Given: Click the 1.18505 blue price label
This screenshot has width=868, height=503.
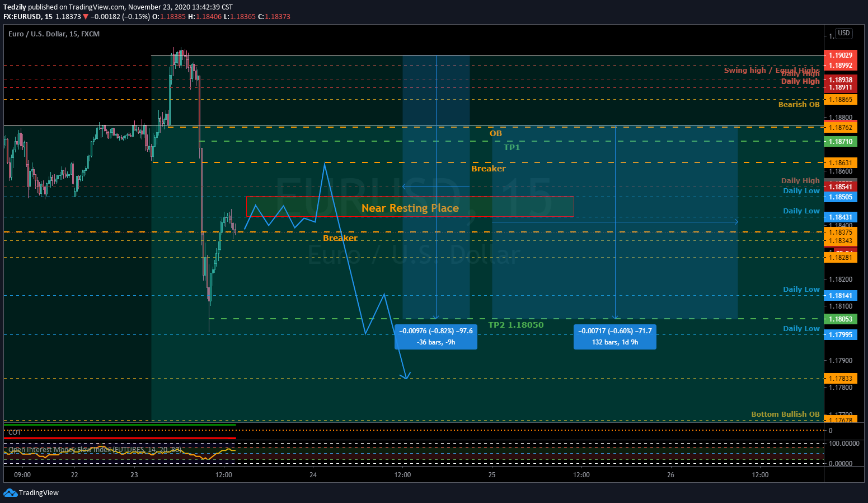Looking at the screenshot, I should pyautogui.click(x=841, y=197).
